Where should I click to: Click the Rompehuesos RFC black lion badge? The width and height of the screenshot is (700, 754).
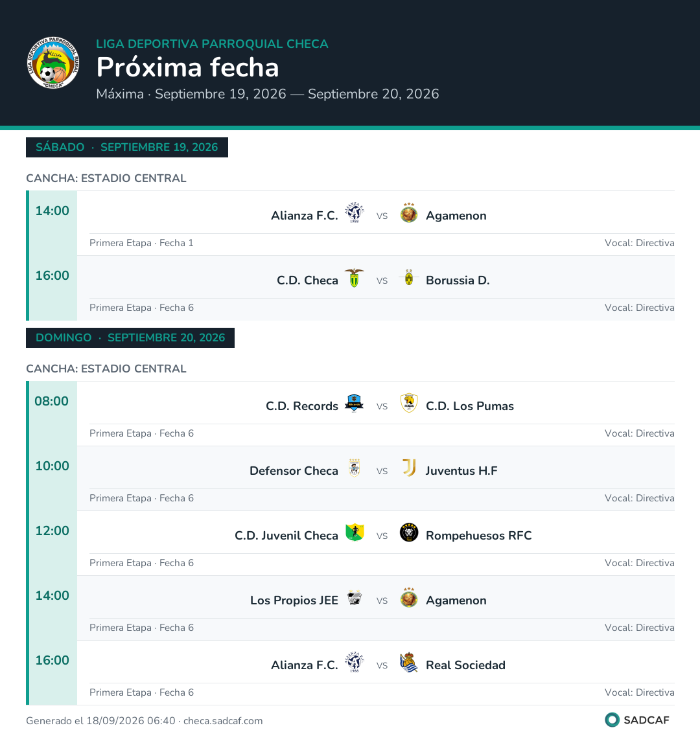409,533
